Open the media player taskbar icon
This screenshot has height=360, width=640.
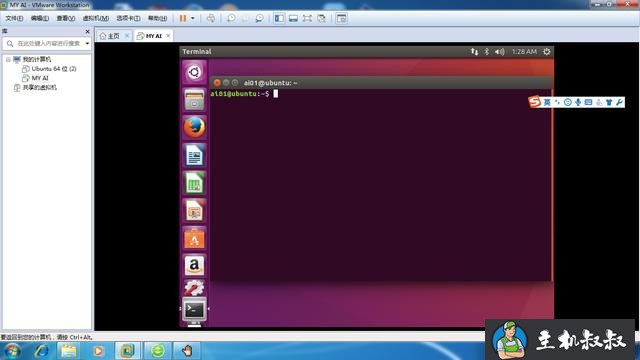tap(98, 351)
